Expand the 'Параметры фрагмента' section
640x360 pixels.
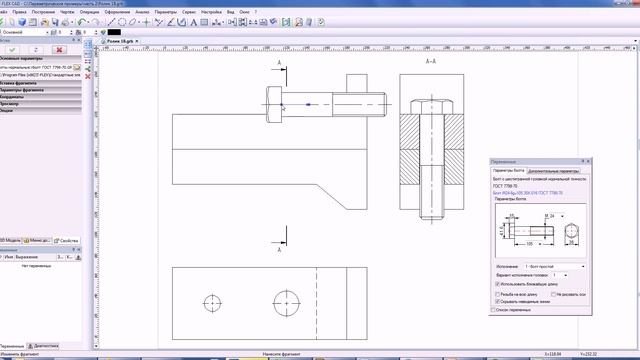pos(41,90)
